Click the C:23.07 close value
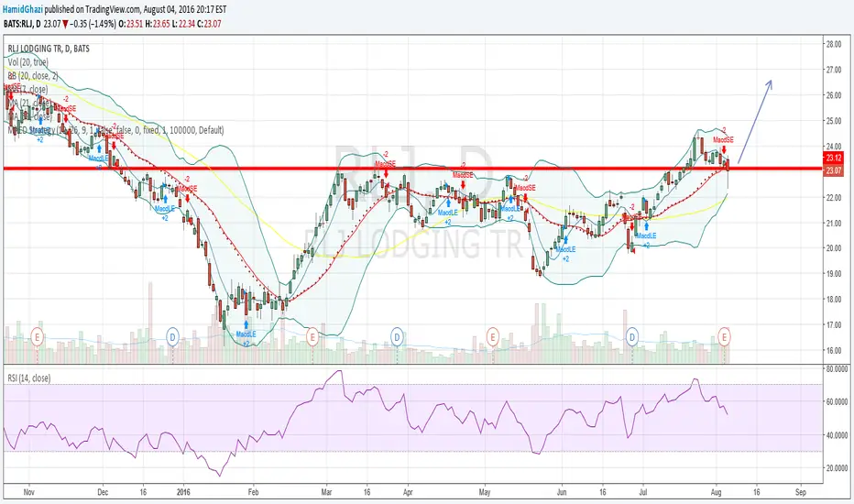 click(x=209, y=24)
